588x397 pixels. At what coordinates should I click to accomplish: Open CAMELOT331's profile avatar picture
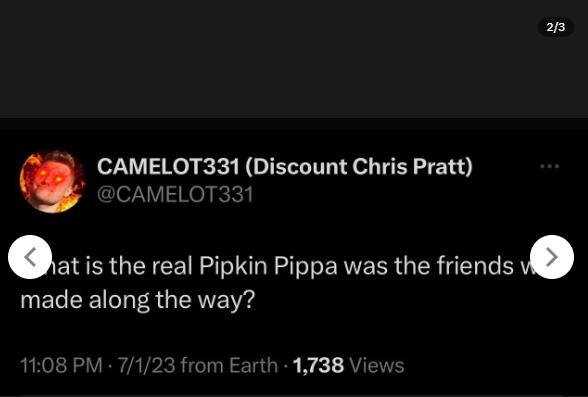[x=52, y=181]
